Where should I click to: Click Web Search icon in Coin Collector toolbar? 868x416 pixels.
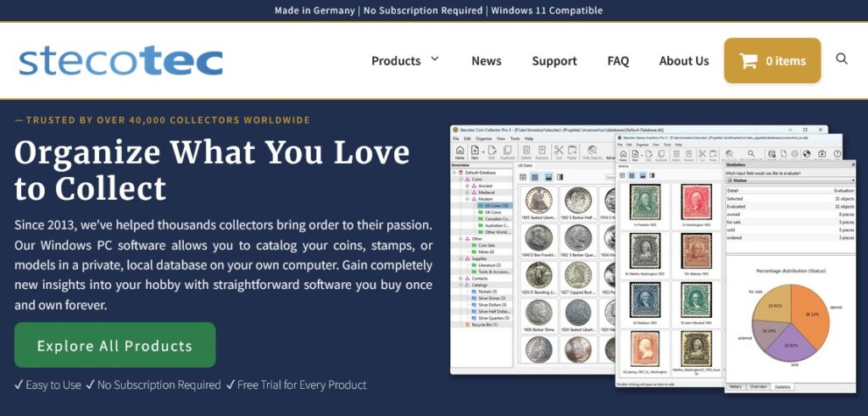[x=592, y=150]
